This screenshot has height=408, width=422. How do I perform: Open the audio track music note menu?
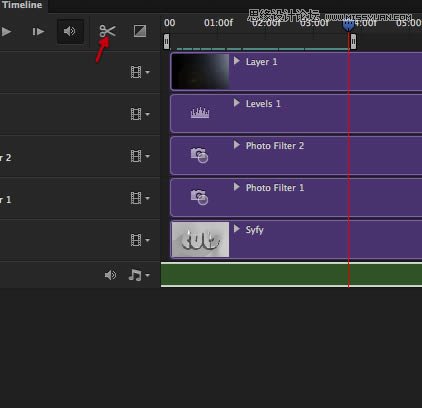point(139,275)
